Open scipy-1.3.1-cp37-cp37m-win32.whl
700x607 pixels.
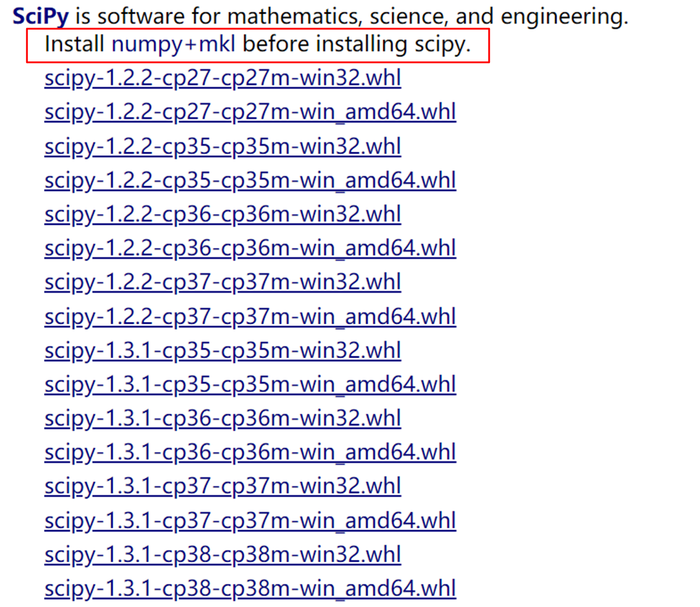[x=223, y=487]
